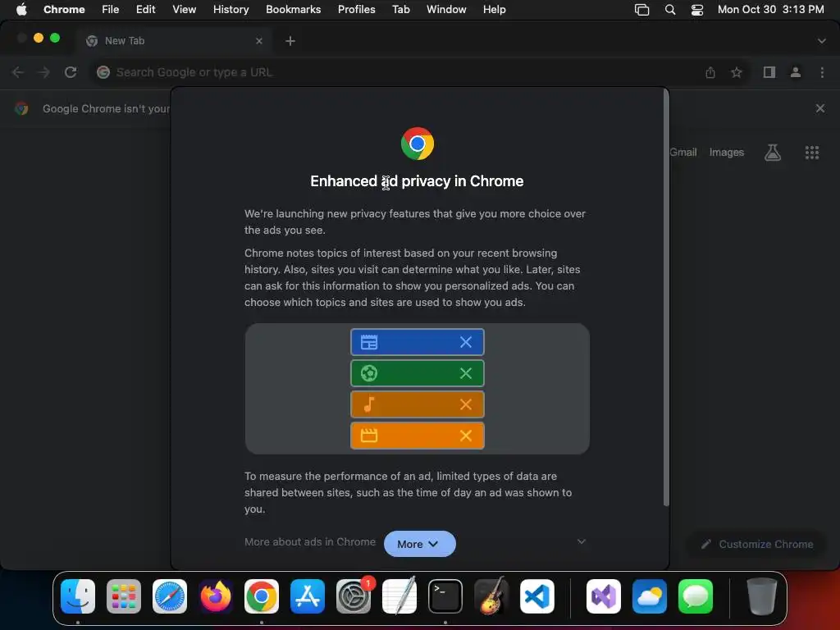This screenshot has height=630, width=840.
Task: Open the Help menu
Action: click(494, 9)
